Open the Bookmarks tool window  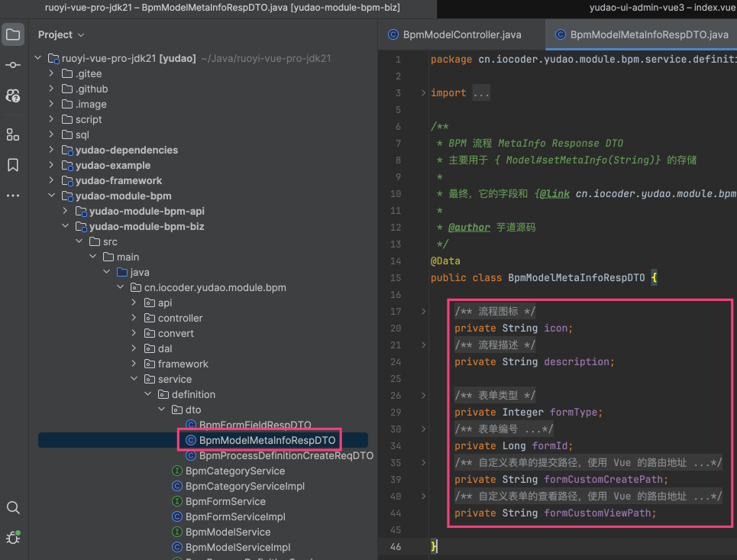click(x=13, y=165)
